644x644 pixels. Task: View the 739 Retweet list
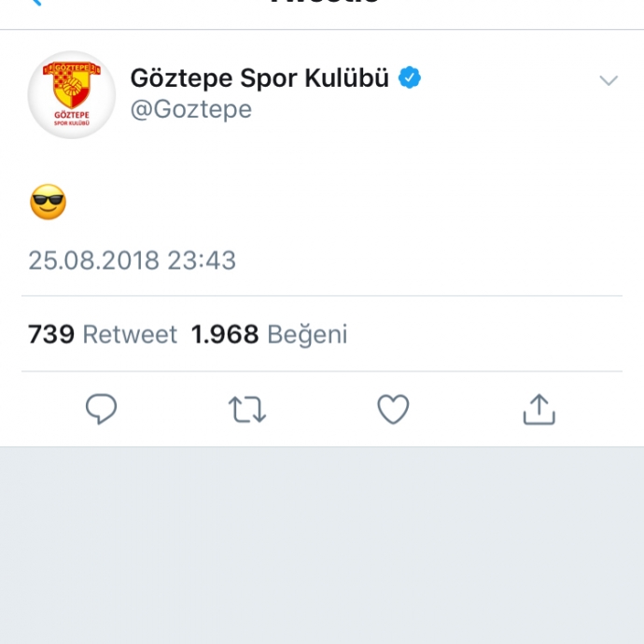[103, 334]
